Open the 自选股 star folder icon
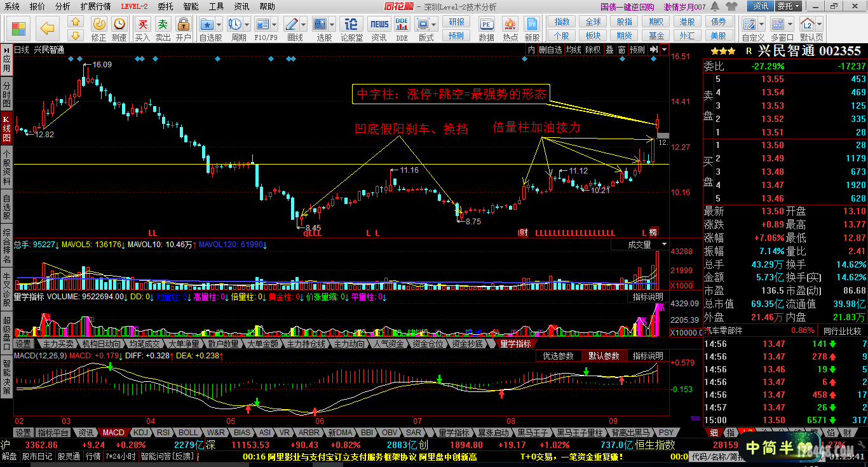This screenshot has width=868, height=467. coord(207,24)
